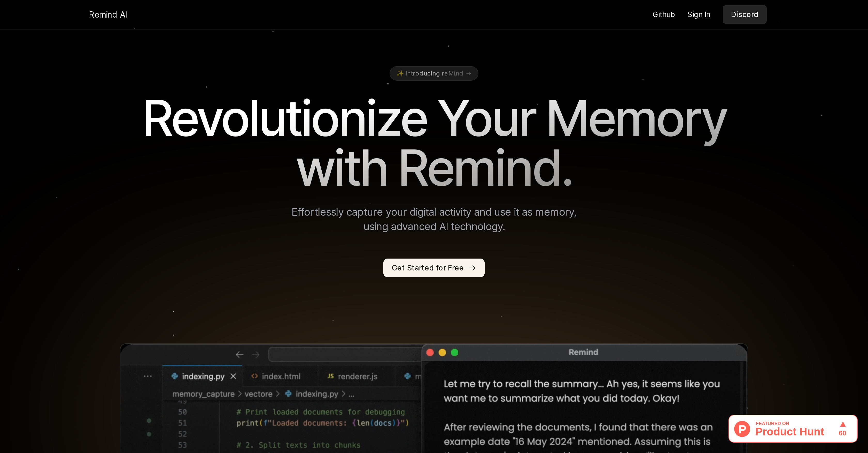Click the sparkle icon in the Introducing reMind pill

pos(400,73)
